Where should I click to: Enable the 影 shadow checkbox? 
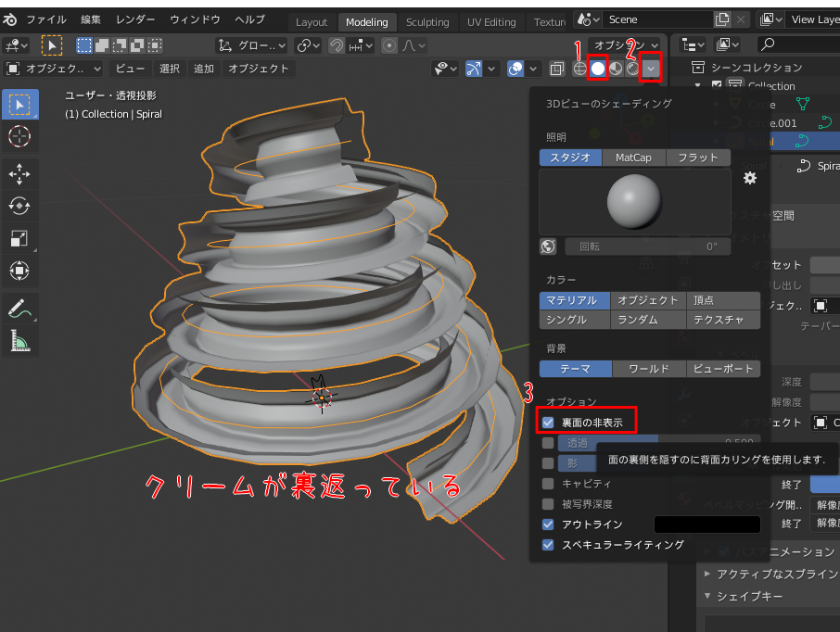[x=548, y=463]
